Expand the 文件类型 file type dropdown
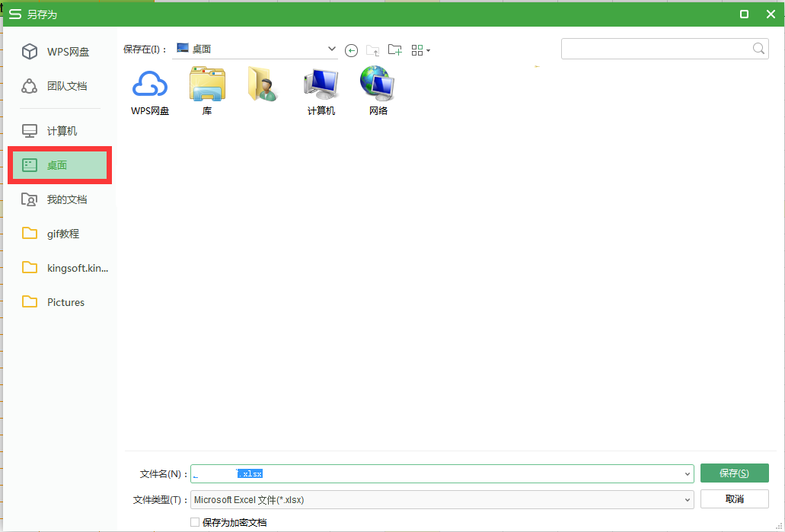The width and height of the screenshot is (785, 532). tap(688, 500)
